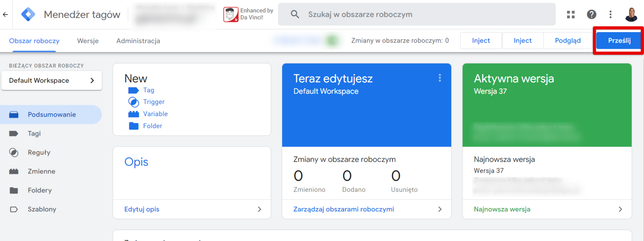Image resolution: width=644 pixels, height=241 pixels.
Task: Focus the Szukaj w obszarze roboczym field
Action: point(417,14)
